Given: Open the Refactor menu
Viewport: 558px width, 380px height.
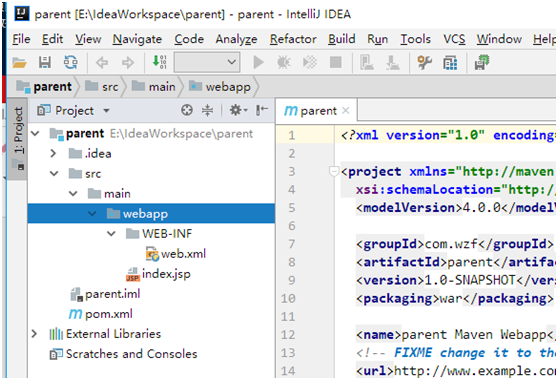Looking at the screenshot, I should tap(293, 39).
